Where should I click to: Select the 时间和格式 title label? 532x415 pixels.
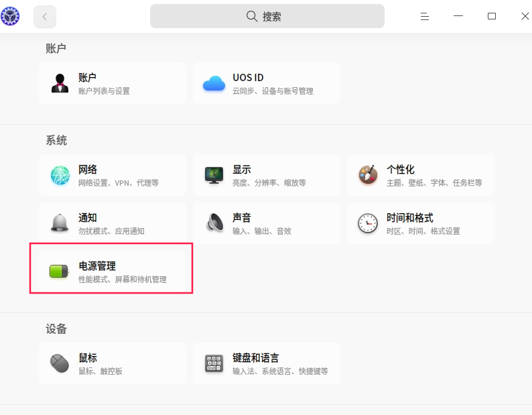click(410, 218)
